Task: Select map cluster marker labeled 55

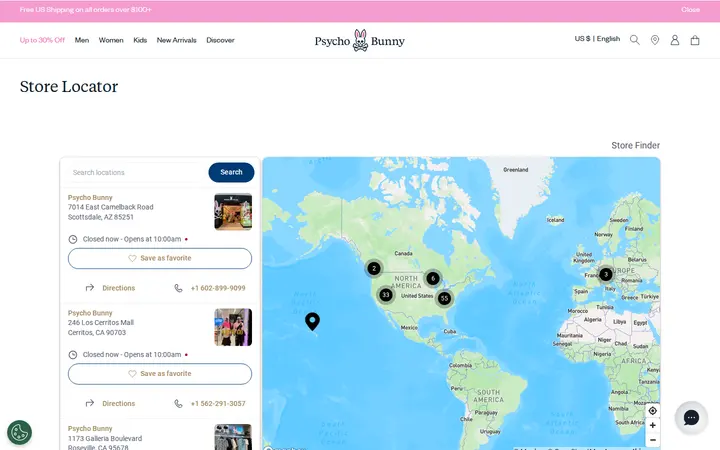Action: click(x=444, y=298)
